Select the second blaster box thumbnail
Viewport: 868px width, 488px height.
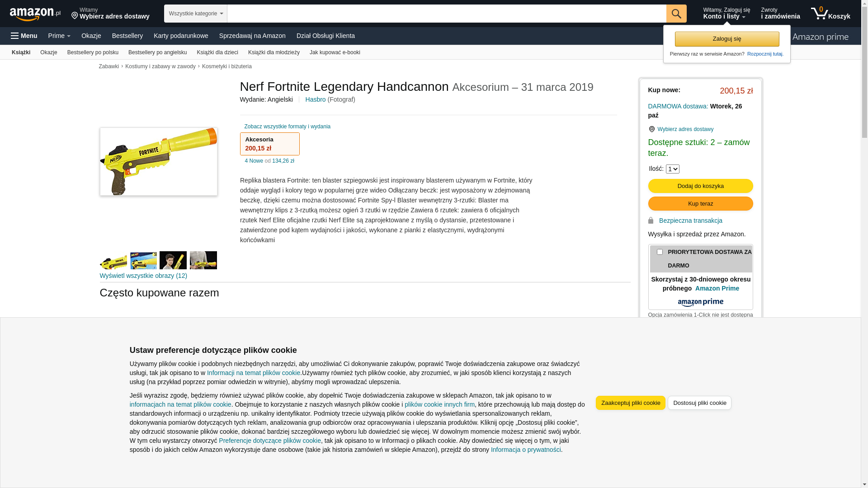click(x=143, y=260)
